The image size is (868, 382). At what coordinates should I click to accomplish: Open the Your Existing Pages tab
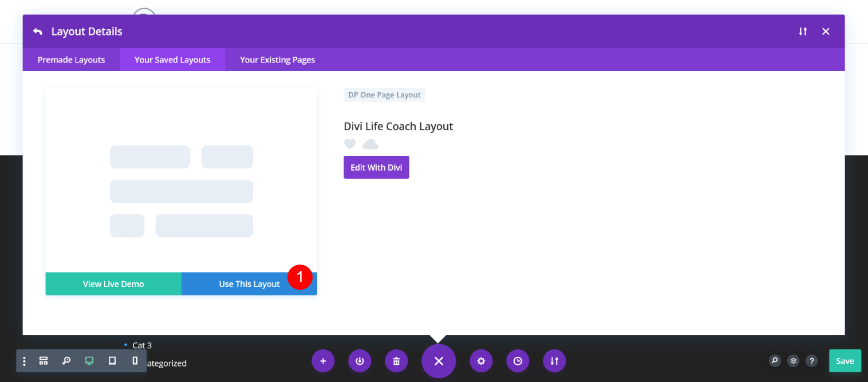click(277, 60)
